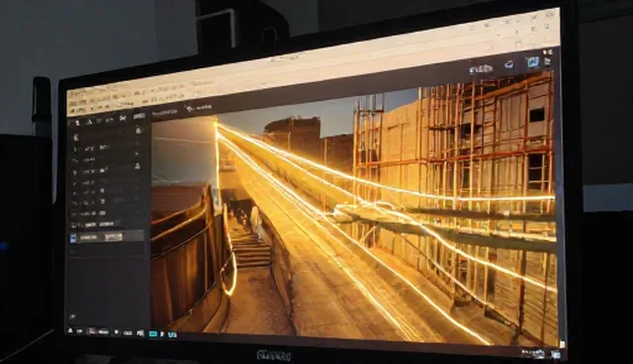
Task: Click the teal picture icon in top-right toolbar
Action: [x=532, y=62]
